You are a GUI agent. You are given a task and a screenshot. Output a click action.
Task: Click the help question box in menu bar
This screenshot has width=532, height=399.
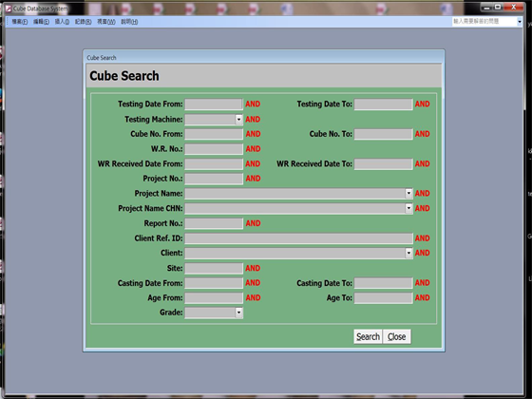click(x=484, y=21)
